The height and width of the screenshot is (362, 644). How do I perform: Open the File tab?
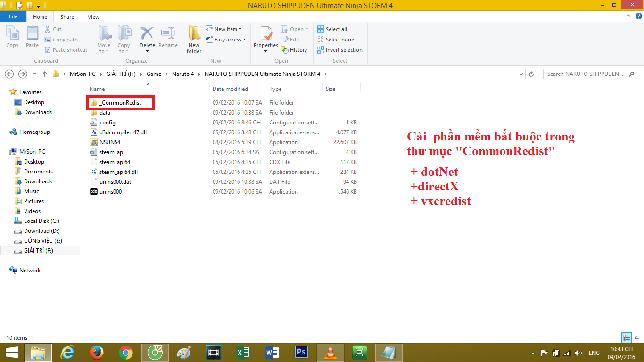13,16
